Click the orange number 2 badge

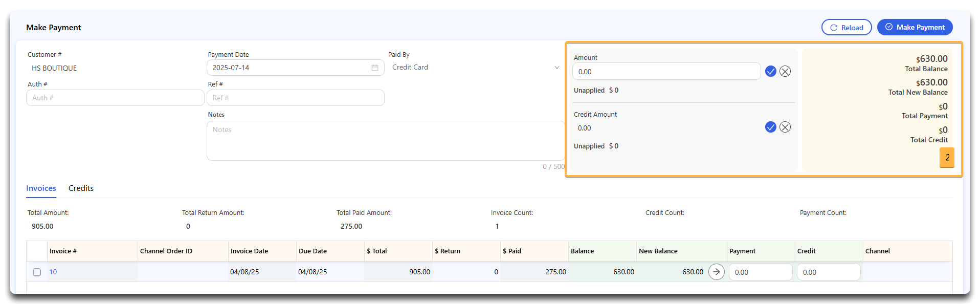947,158
